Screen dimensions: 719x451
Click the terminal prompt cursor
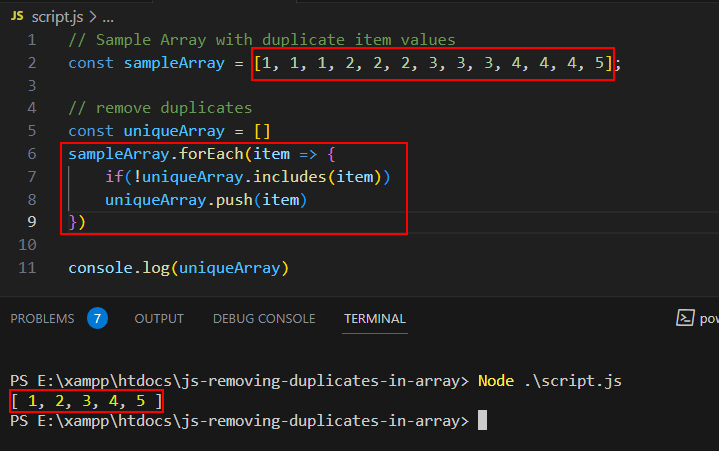point(482,421)
